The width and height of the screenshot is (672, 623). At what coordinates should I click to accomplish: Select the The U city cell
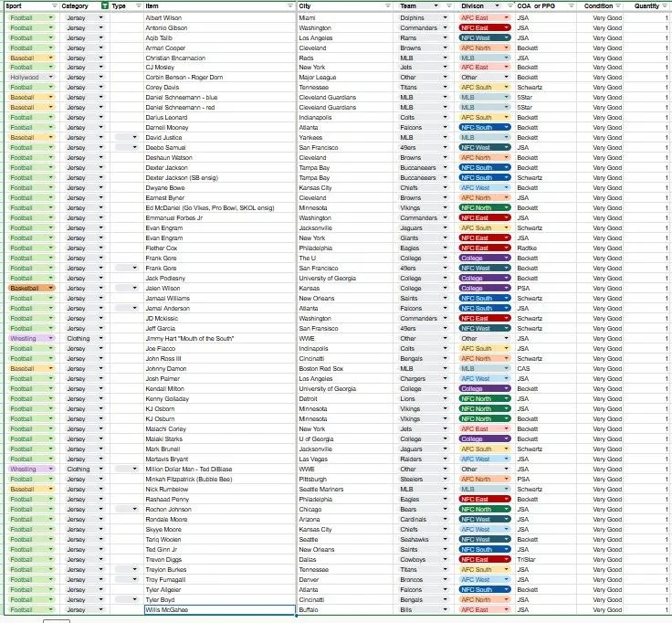345,259
